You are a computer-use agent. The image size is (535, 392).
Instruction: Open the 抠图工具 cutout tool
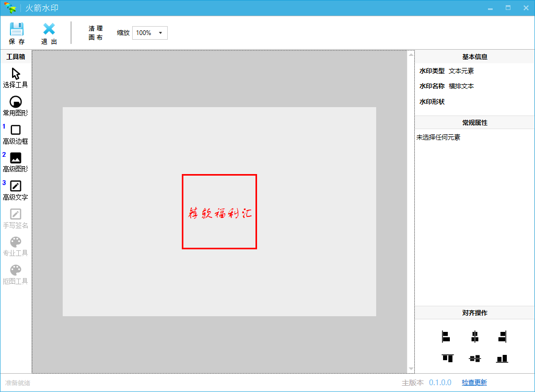point(16,275)
